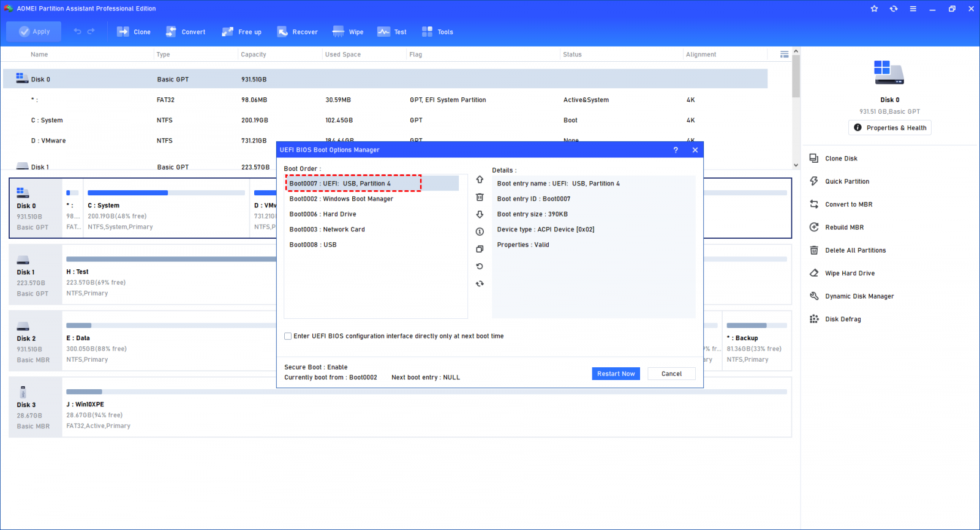The width and height of the screenshot is (980, 530).
Task: Move selected boot entry down
Action: click(480, 214)
